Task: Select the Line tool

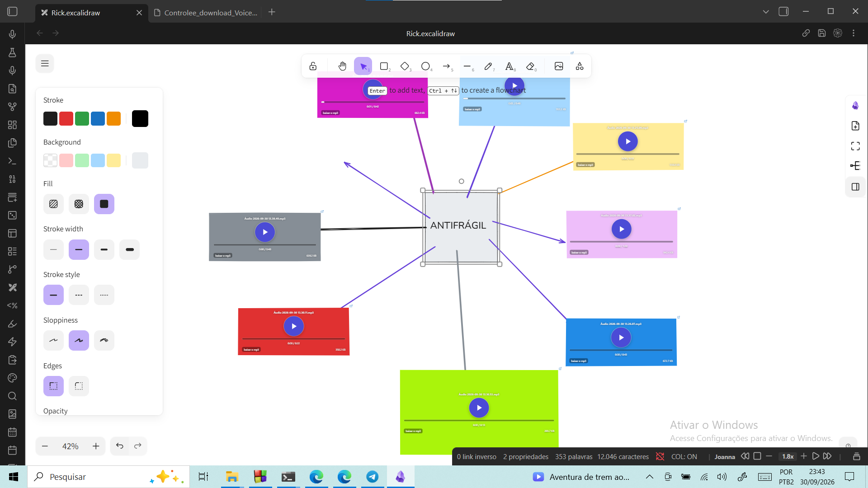Action: [x=467, y=66]
